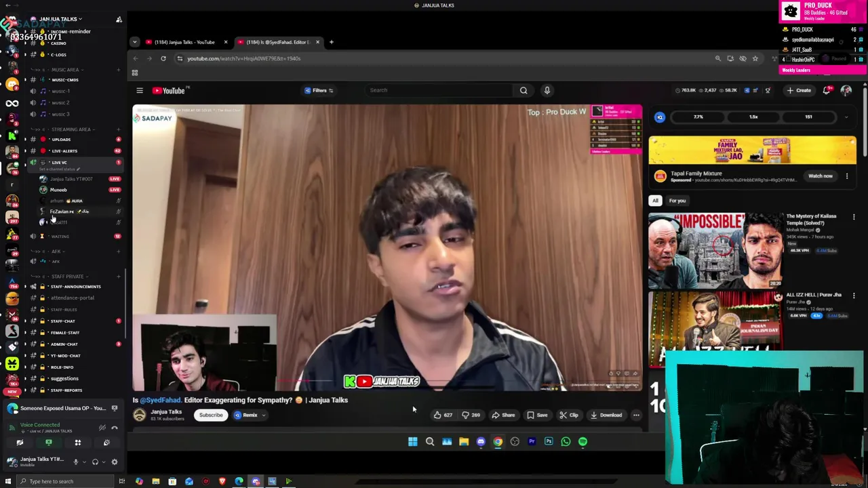Select the All recommendations chip
This screenshot has width=868, height=488.
pos(655,201)
